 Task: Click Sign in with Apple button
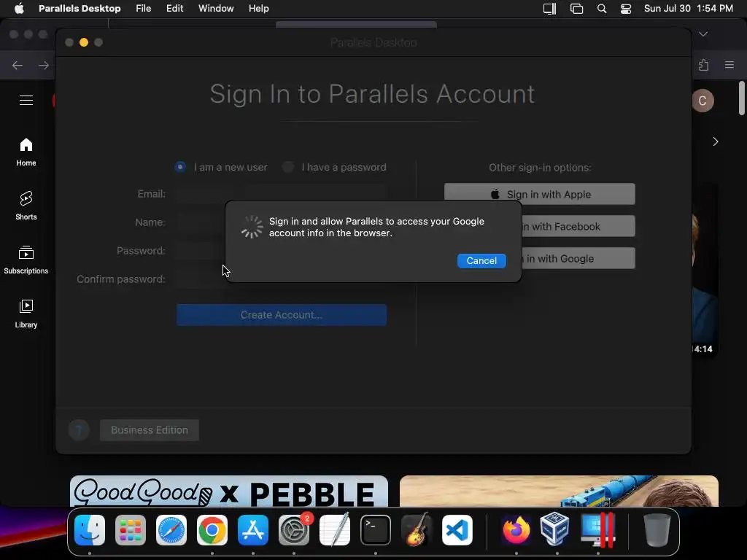(x=539, y=194)
